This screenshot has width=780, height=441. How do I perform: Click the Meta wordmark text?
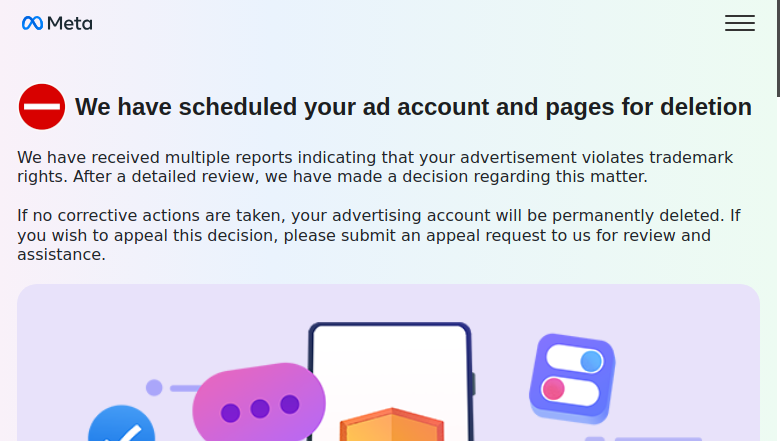click(x=70, y=23)
